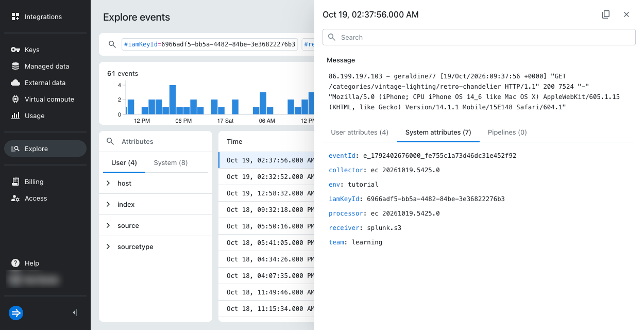Click the tallest histogram bar near 06 PM

173,100
